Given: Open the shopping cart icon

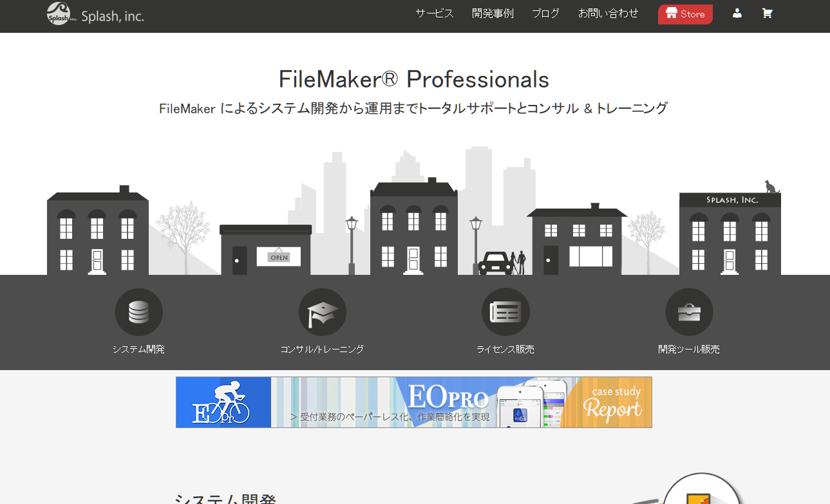Looking at the screenshot, I should [767, 13].
